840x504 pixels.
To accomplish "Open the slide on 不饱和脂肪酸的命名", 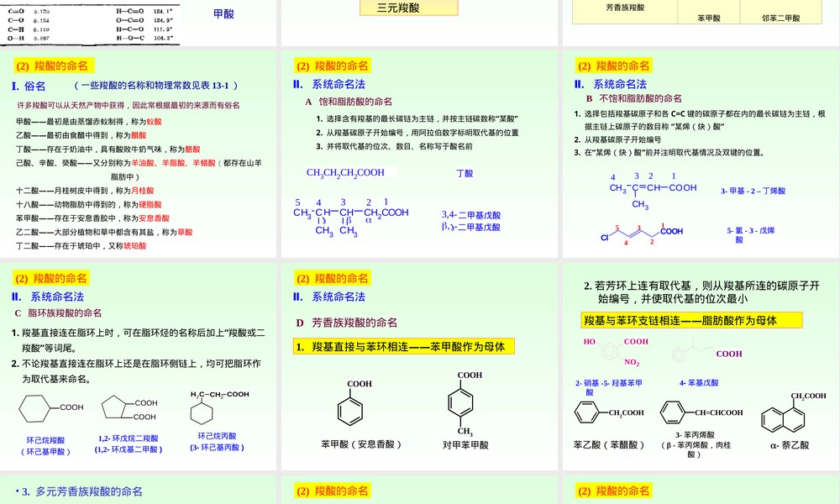I will pos(701,155).
